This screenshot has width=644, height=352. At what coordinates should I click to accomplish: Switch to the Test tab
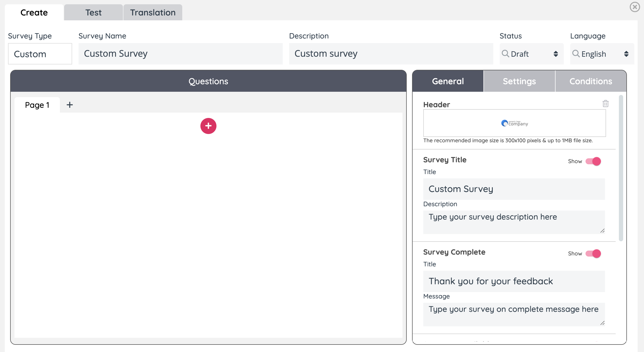(93, 13)
